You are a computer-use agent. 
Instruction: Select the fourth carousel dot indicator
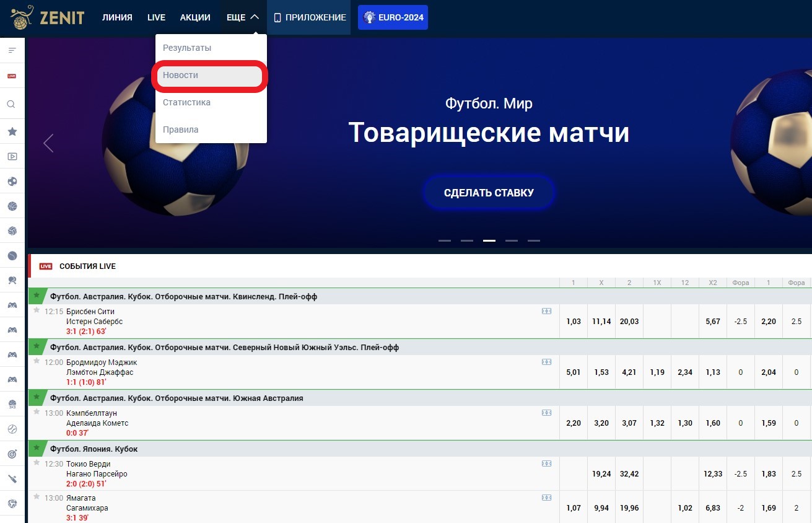coord(512,240)
